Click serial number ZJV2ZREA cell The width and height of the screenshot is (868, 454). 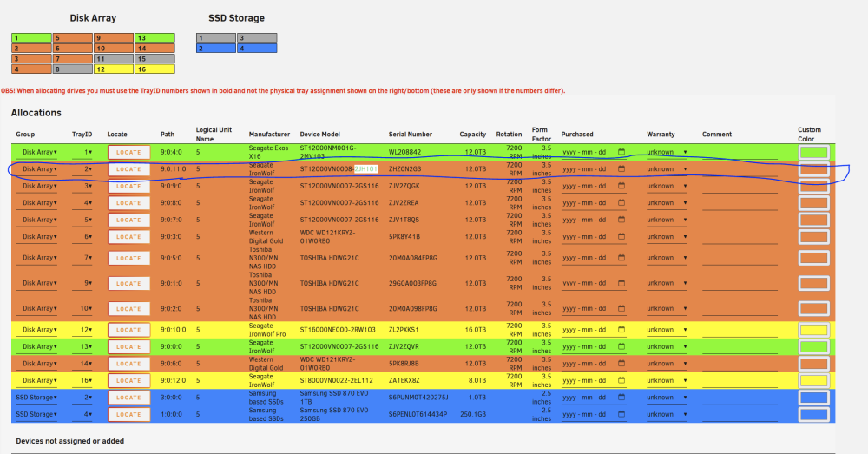404,203
